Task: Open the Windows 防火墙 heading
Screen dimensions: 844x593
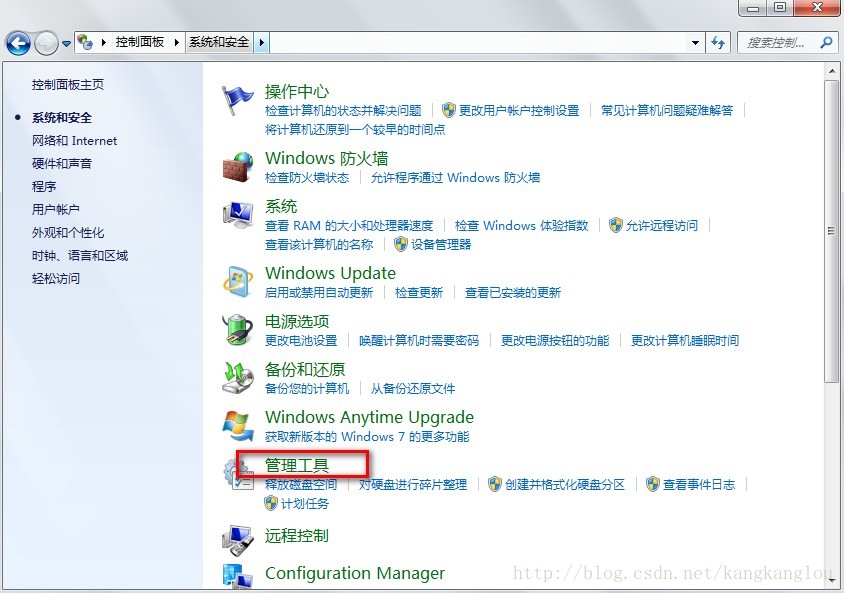Action: pos(326,158)
